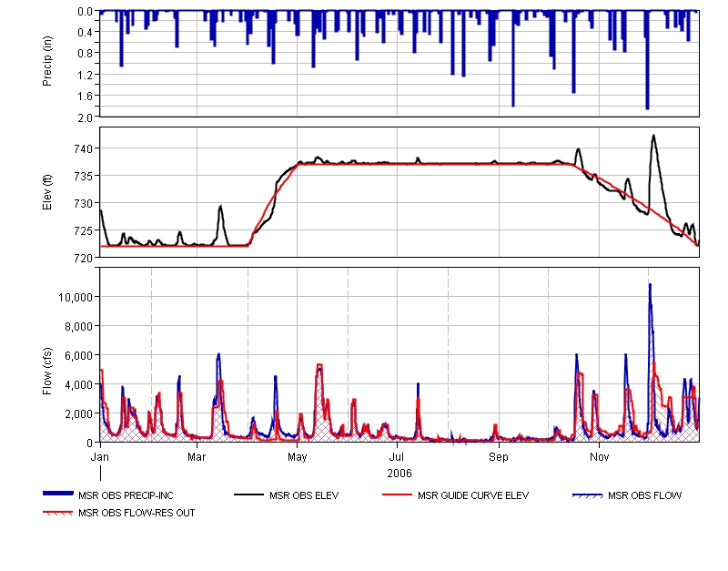Click the Sep label on the time axis

tap(499, 457)
